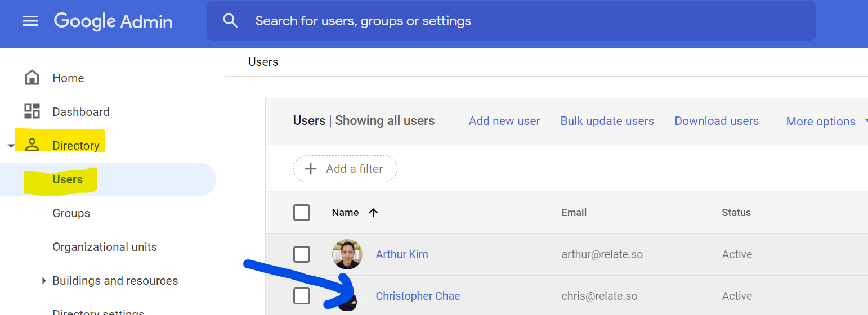Image resolution: width=868 pixels, height=315 pixels.
Task: Select Users under Directory
Action: (x=68, y=179)
